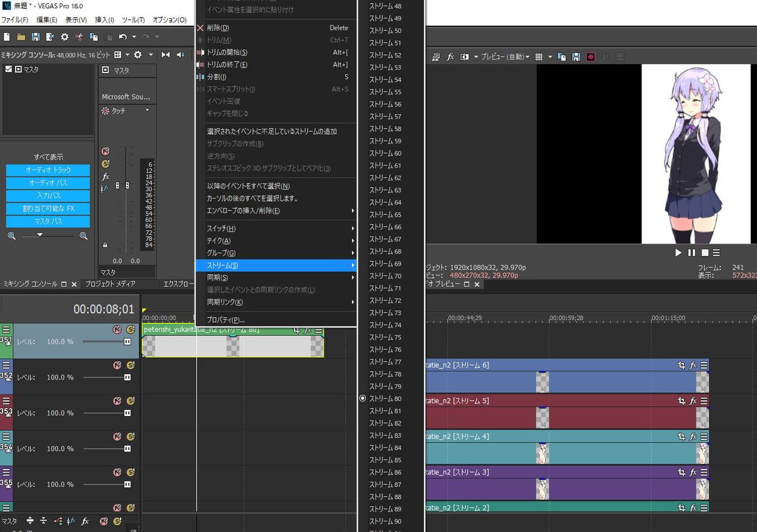The image size is (757, 532).
Task: Solo track 352
Action: coord(131,365)
